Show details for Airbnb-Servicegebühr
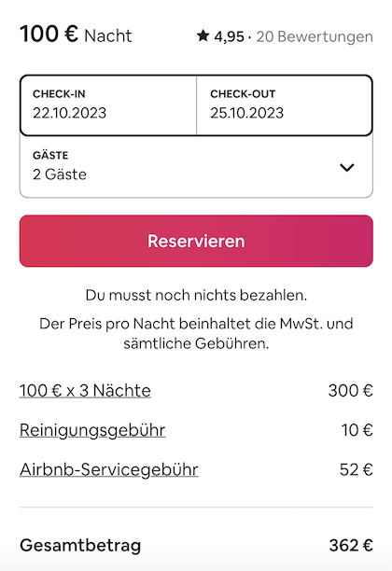Image resolution: width=392 pixels, height=571 pixels. click(x=109, y=469)
